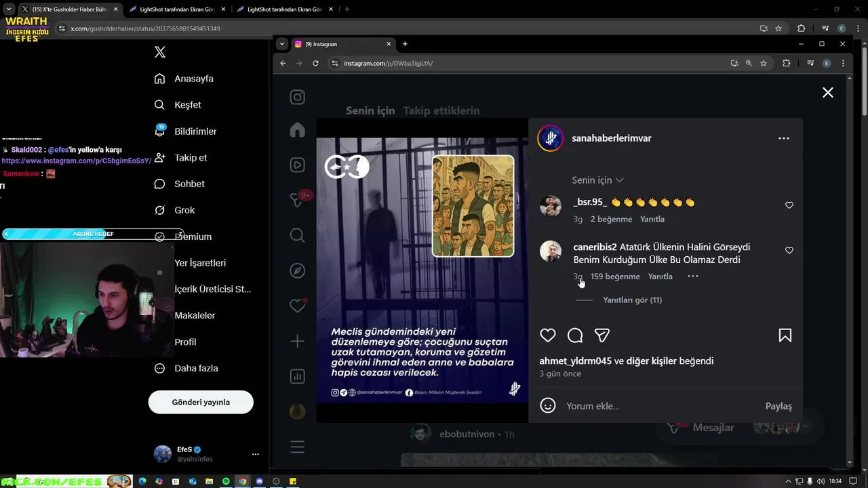Image resolution: width=868 pixels, height=488 pixels.
Task: Save the post with the bookmark icon
Action: point(785,335)
